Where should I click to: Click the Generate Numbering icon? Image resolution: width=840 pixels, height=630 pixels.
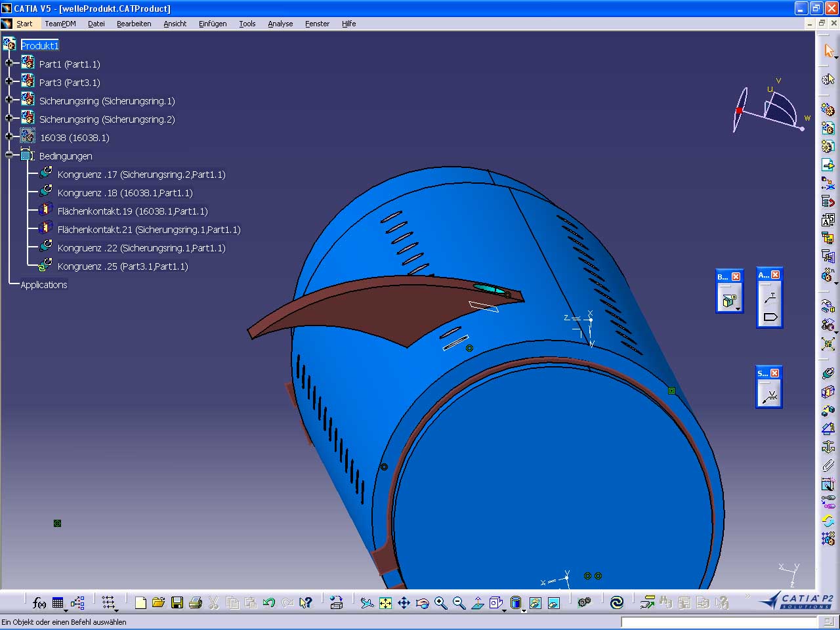[828, 220]
